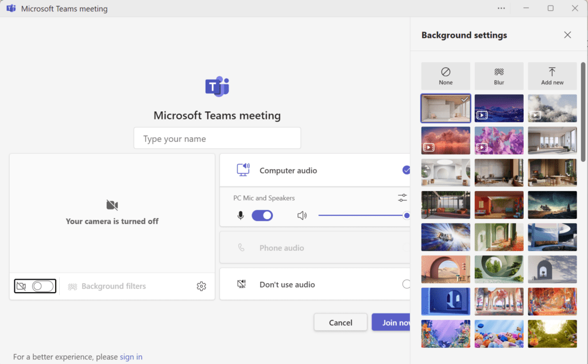Screen dimensions: 588x364
Task: Open Background filters
Action: pos(107,286)
